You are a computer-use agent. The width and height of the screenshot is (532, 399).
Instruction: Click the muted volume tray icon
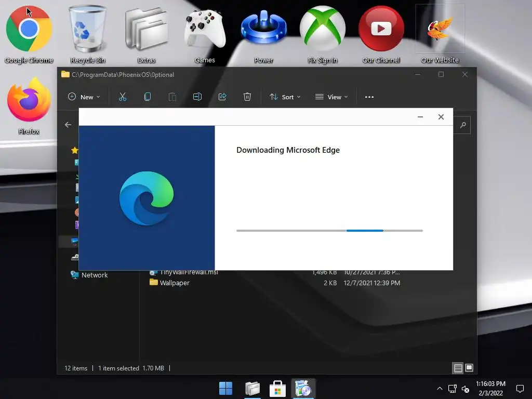tap(465, 389)
